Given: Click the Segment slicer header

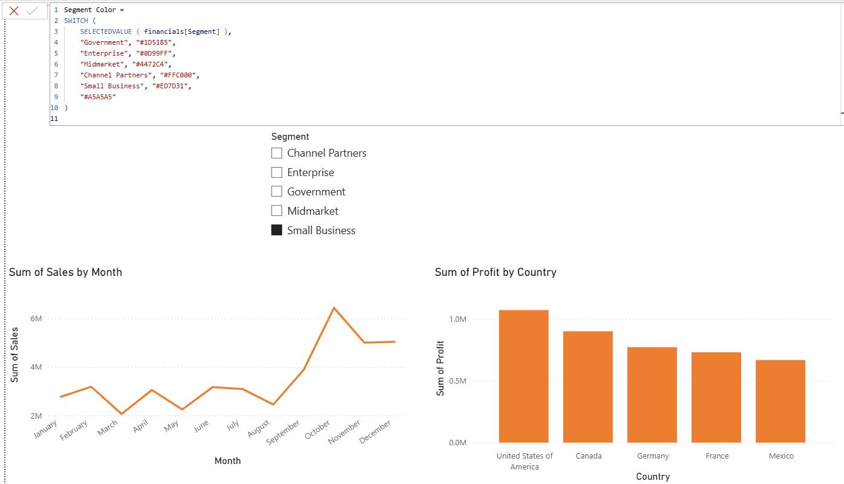Looking at the screenshot, I should [290, 137].
